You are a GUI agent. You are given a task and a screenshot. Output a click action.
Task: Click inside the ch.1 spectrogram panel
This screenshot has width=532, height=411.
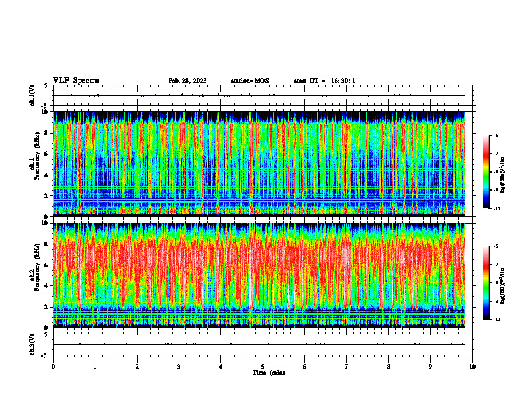pos(259,164)
